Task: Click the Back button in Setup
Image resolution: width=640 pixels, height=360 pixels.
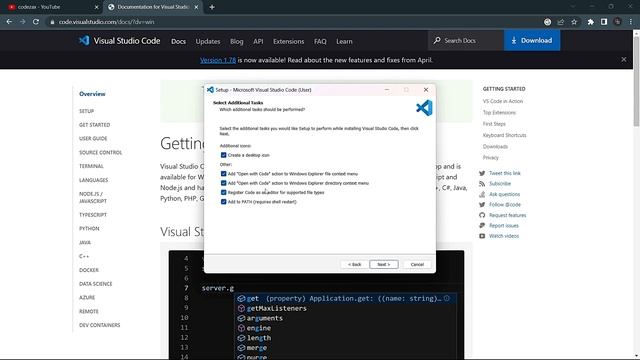Action: (354, 264)
